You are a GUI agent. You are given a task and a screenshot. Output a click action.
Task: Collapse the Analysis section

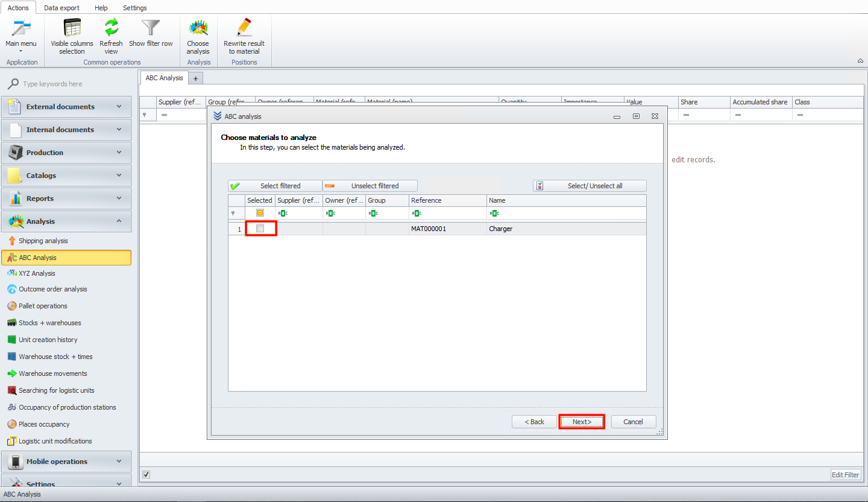(x=66, y=221)
